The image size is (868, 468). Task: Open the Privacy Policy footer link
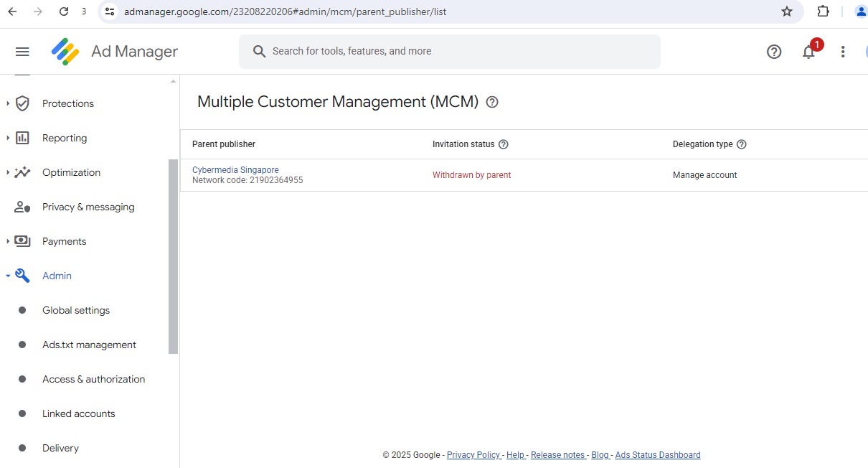(x=473, y=455)
